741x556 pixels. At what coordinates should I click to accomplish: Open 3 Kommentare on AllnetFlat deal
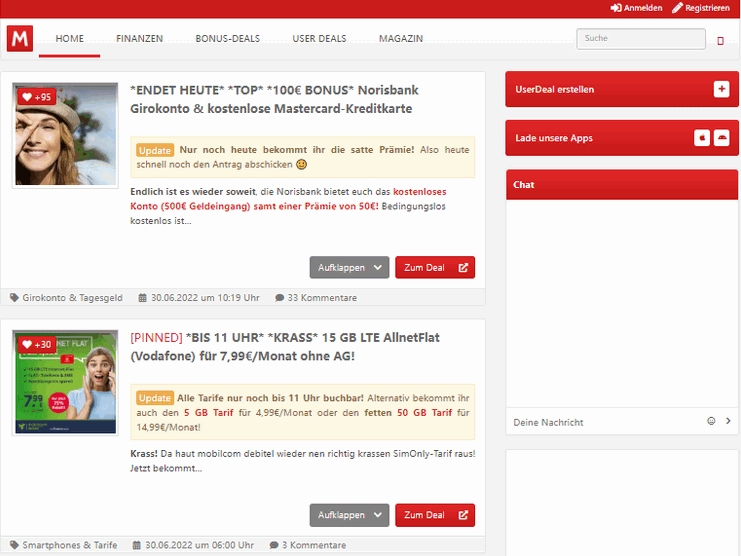tap(308, 545)
